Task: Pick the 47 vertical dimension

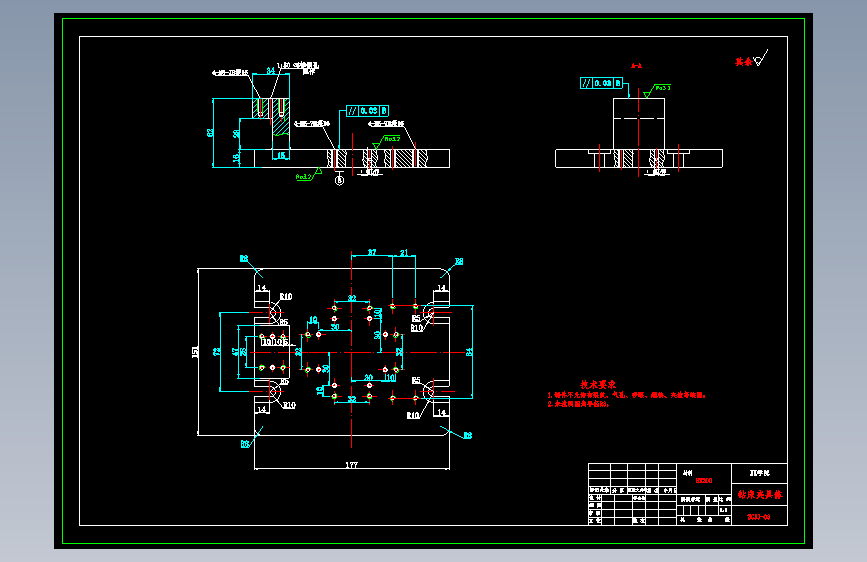Action: click(x=236, y=351)
